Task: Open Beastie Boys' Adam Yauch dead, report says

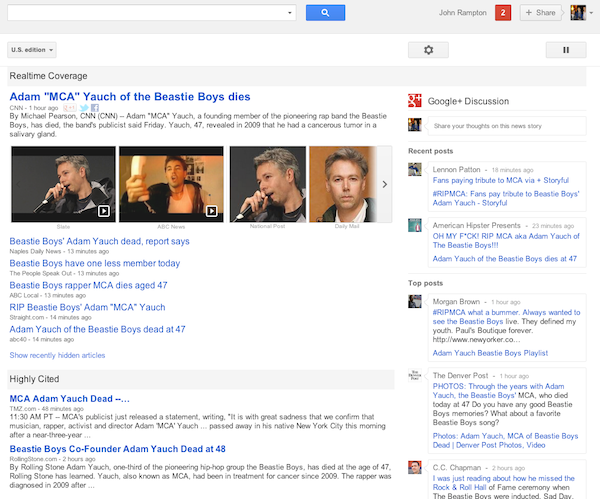Action: (x=99, y=241)
